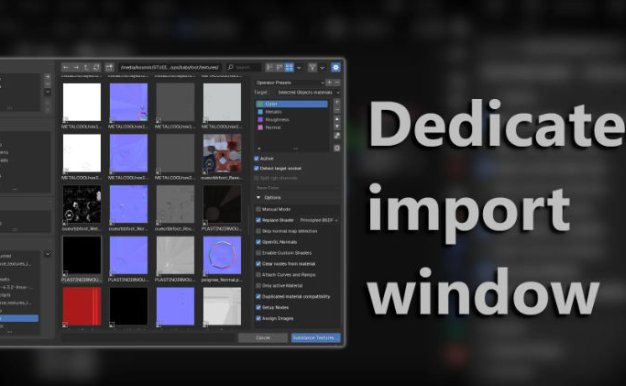Open the Target selected objects dropdown

308,92
